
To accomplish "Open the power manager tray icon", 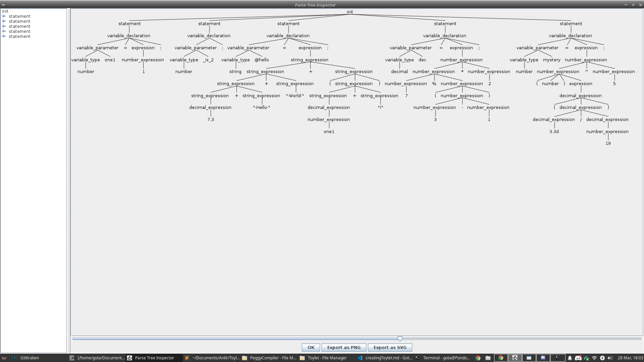I will tap(602, 358).
